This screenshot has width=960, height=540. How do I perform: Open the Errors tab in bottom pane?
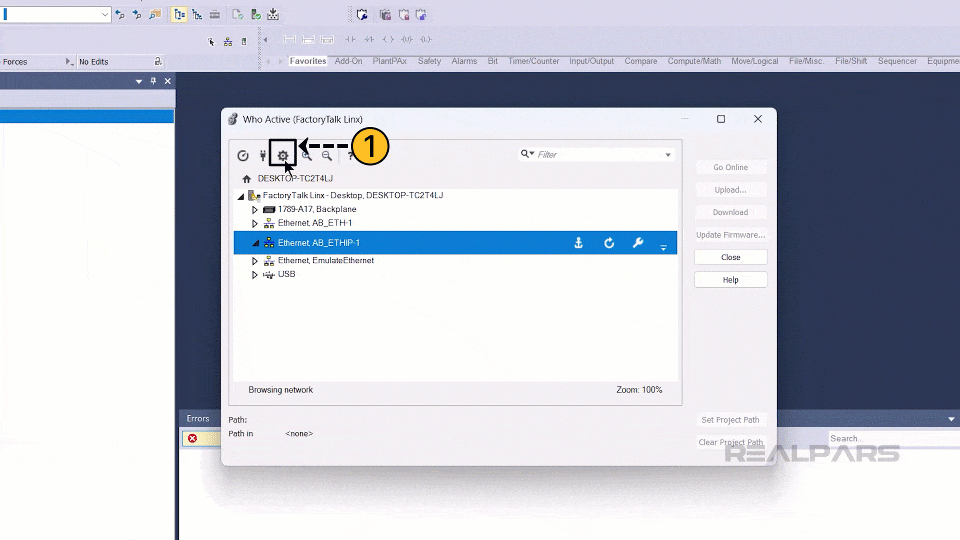pyautogui.click(x=198, y=419)
